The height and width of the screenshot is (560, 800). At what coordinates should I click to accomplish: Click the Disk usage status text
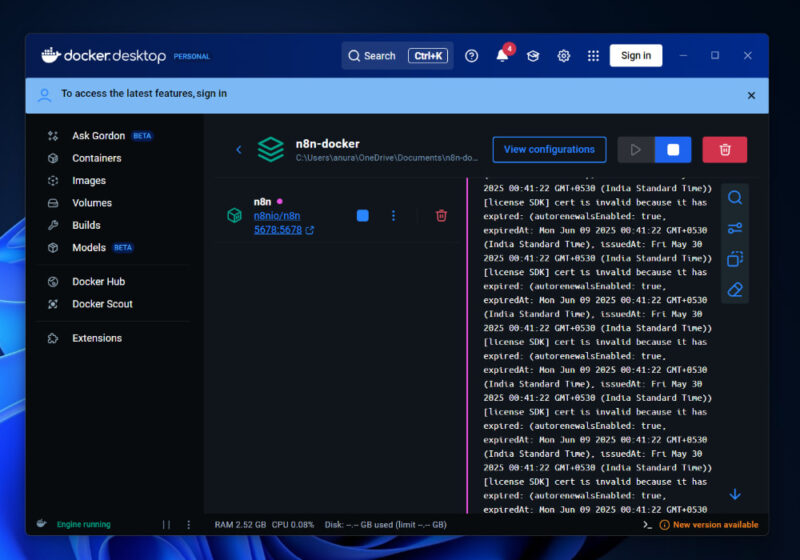tap(386, 524)
